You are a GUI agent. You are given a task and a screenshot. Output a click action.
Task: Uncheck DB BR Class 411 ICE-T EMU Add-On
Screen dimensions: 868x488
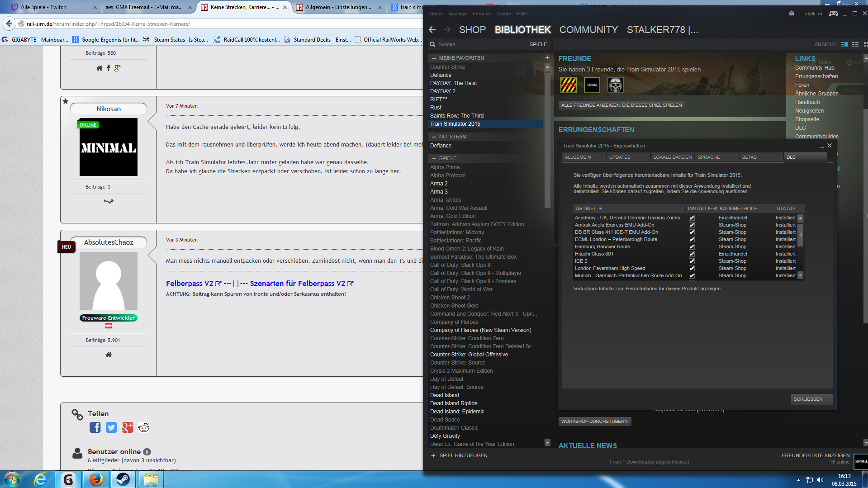click(x=692, y=232)
